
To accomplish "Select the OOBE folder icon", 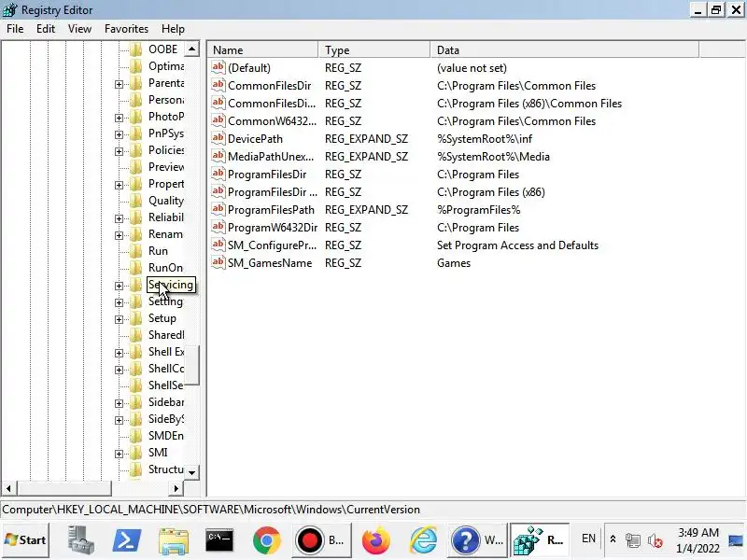I will click(x=136, y=49).
